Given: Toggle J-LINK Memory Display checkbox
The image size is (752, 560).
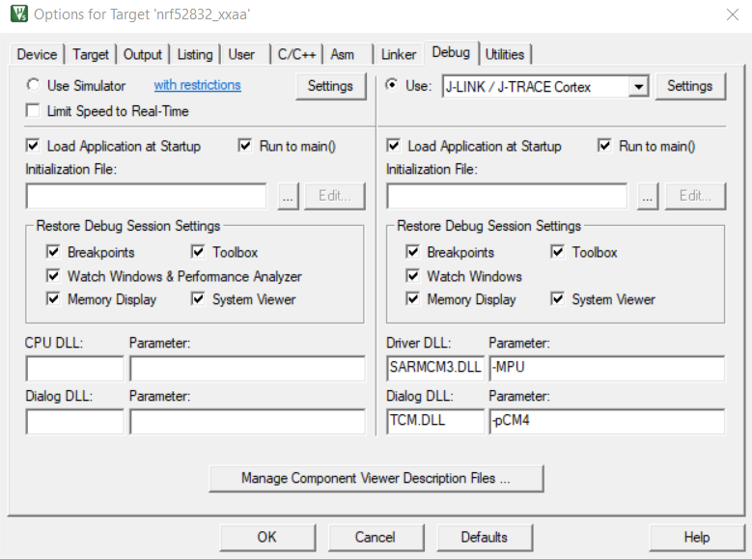Looking at the screenshot, I should [412, 299].
